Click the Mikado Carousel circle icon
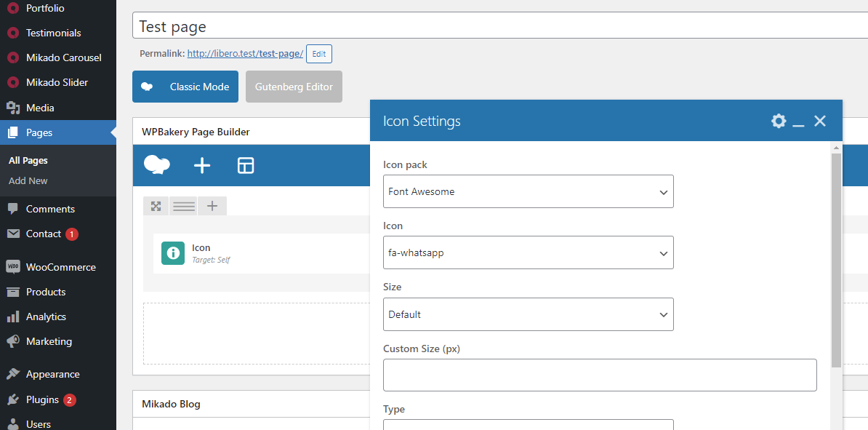 tap(13, 57)
